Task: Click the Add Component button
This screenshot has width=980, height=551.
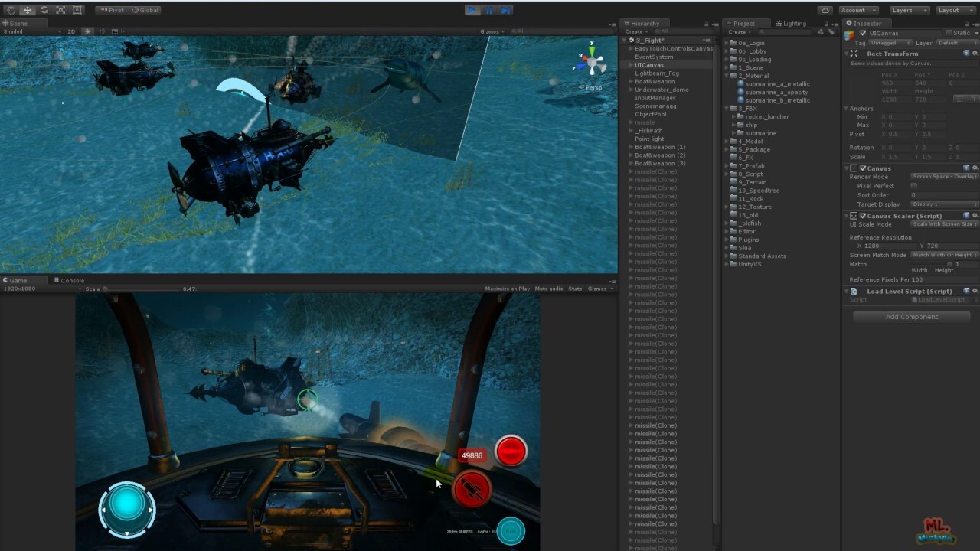Action: [x=911, y=316]
